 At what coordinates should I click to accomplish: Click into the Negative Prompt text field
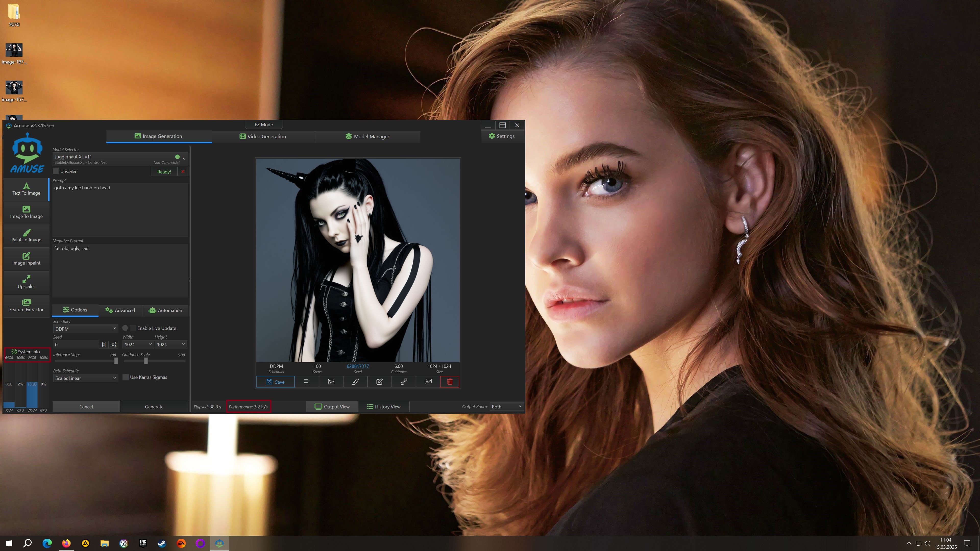pos(120,270)
